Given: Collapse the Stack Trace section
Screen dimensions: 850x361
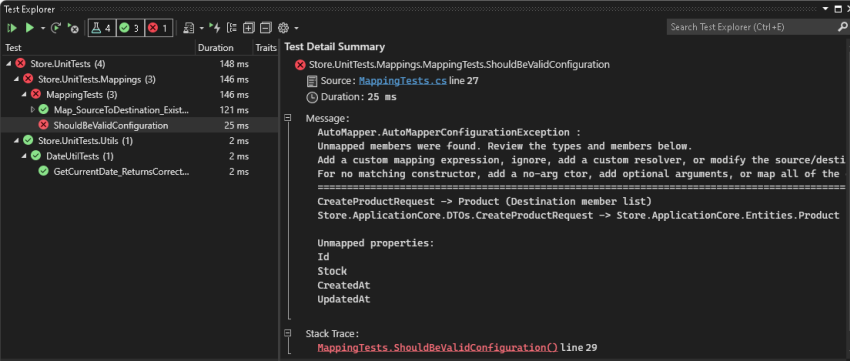Looking at the screenshot, I should 288,333.
